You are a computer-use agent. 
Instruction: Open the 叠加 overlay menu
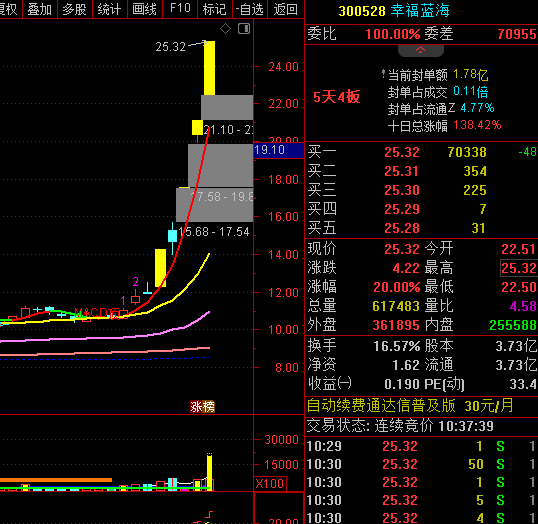(x=40, y=9)
